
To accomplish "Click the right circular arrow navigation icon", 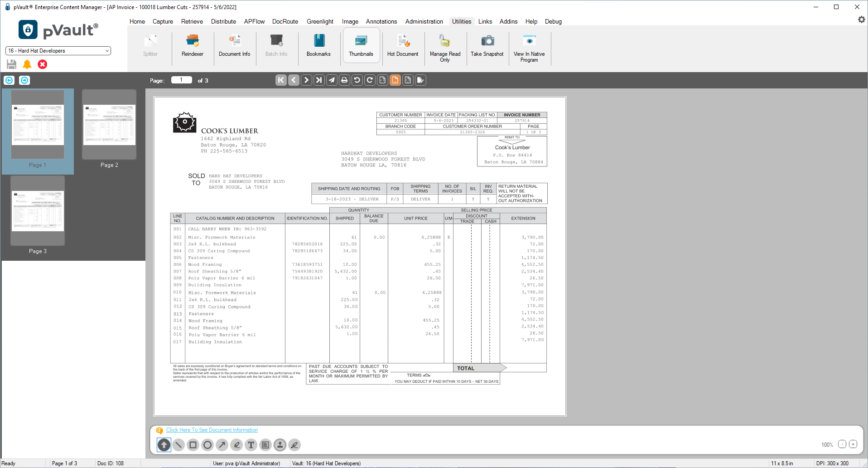I will (24, 80).
